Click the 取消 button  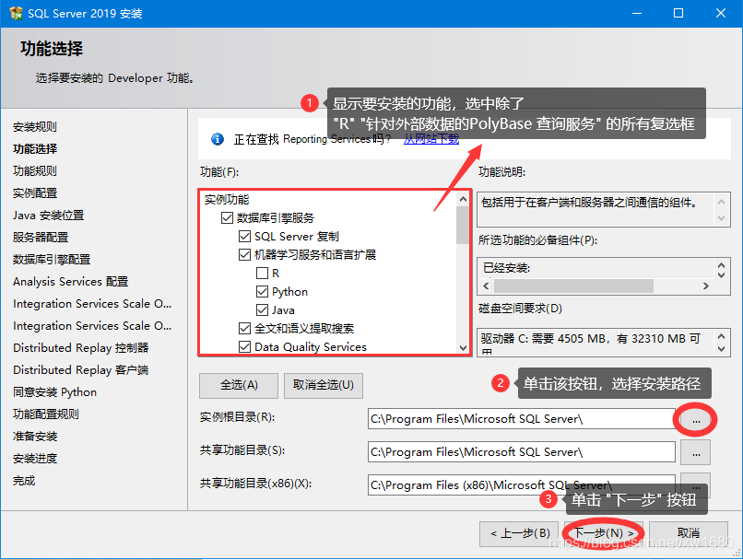[689, 534]
